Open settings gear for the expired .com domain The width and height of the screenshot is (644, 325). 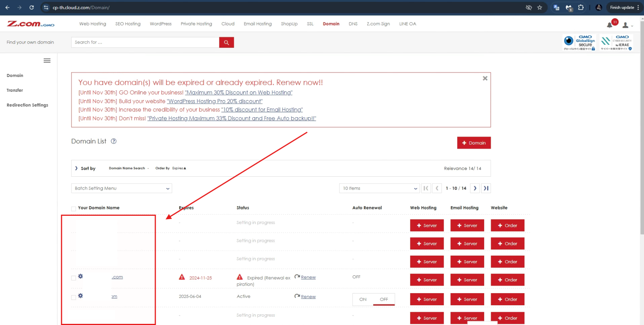pyautogui.click(x=80, y=276)
